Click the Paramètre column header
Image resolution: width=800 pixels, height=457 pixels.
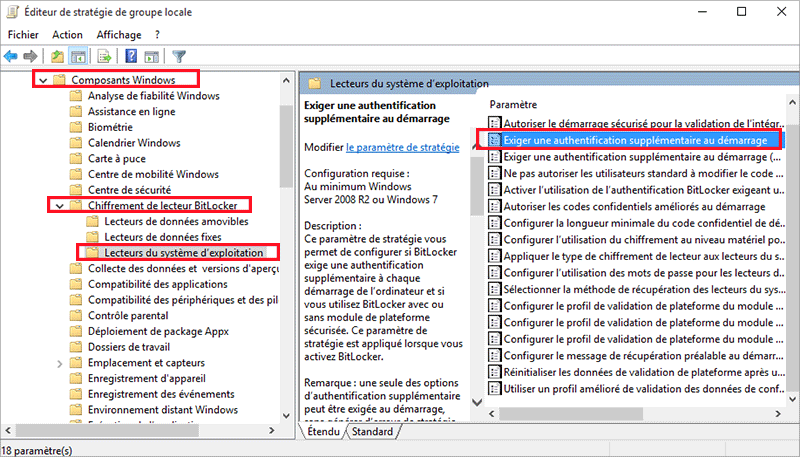pos(515,104)
